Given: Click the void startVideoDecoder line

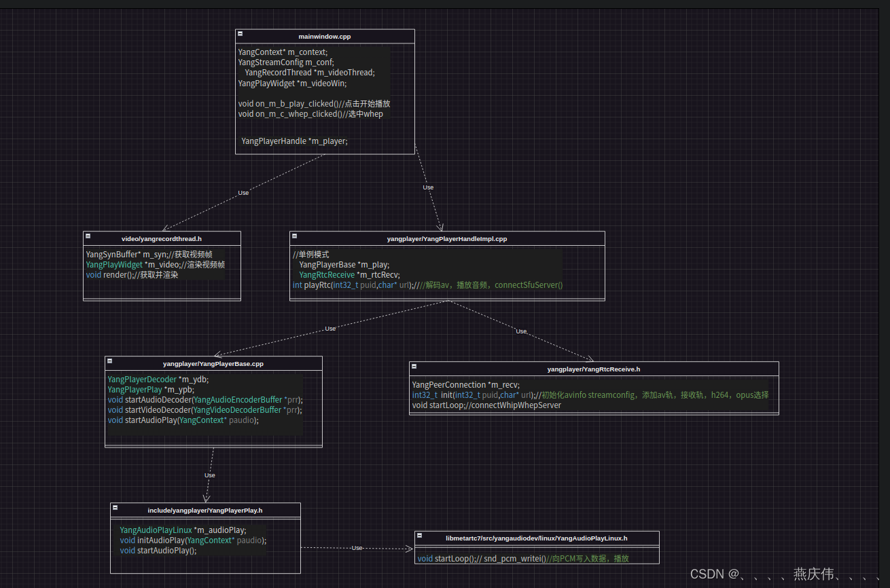Looking at the screenshot, I should click(x=204, y=410).
